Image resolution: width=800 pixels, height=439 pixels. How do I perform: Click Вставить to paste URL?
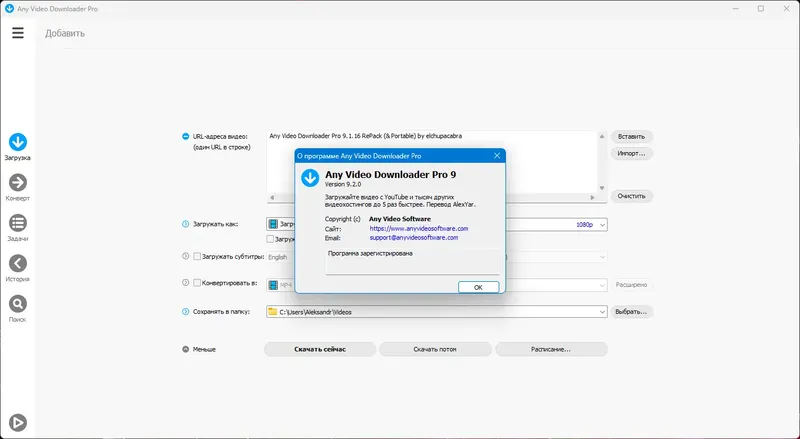click(x=632, y=136)
